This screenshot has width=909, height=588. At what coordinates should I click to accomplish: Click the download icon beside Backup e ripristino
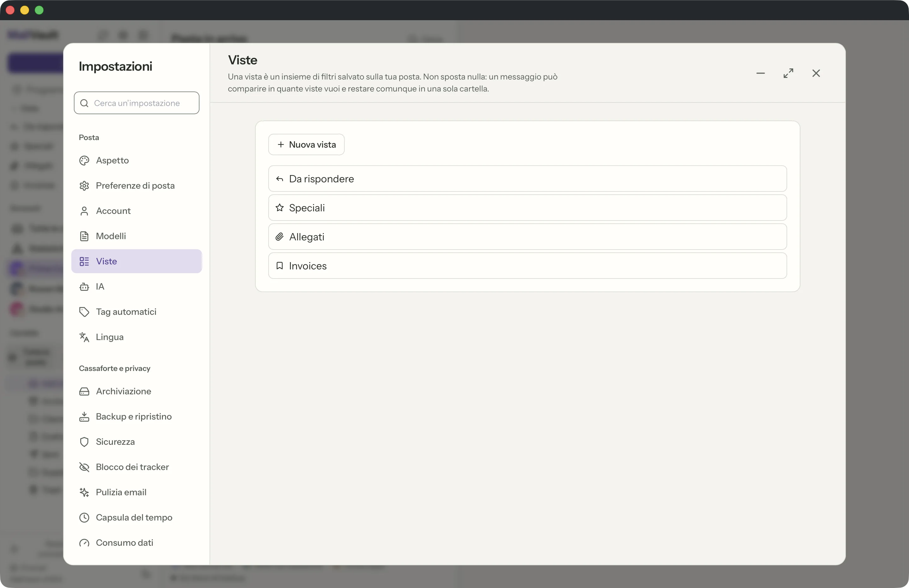tap(84, 416)
